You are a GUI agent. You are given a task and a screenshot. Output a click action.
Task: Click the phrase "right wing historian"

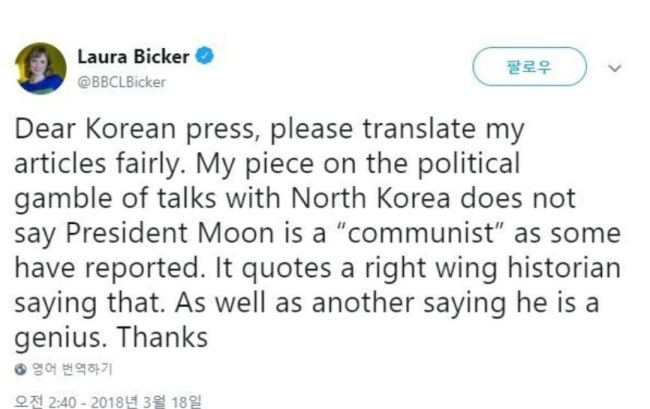pos(492,269)
